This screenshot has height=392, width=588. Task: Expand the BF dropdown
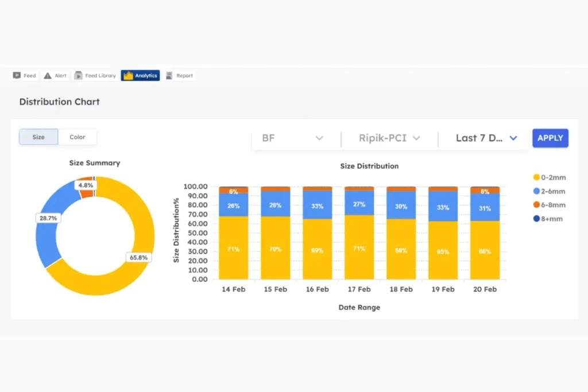point(293,138)
